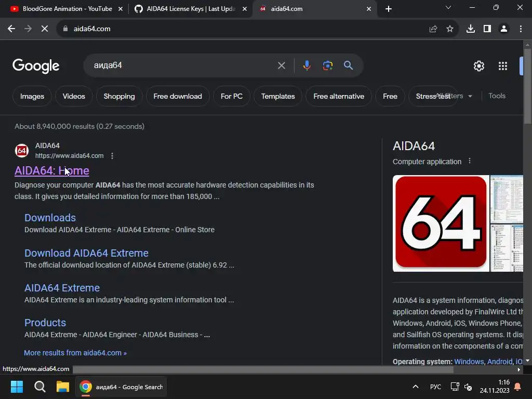
Task: Show hidden system tray icons
Action: (x=415, y=387)
